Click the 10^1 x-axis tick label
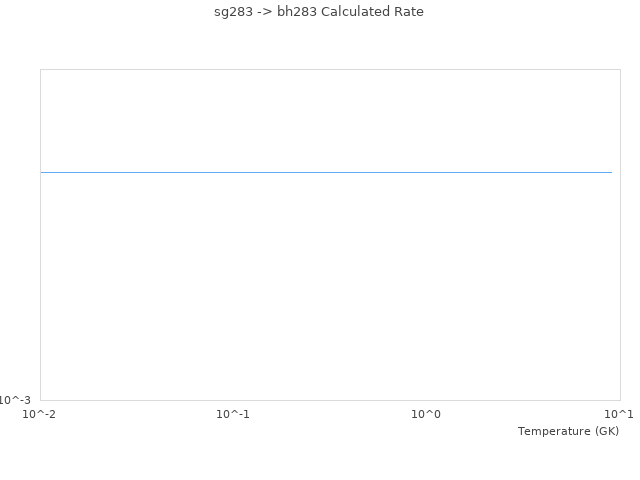Screen dimensions: 640x480 (619, 414)
